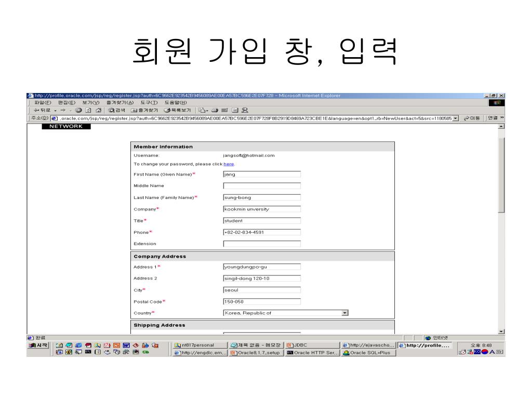Open the 도구(T) menu
The image size is (532, 399).
coord(149,102)
